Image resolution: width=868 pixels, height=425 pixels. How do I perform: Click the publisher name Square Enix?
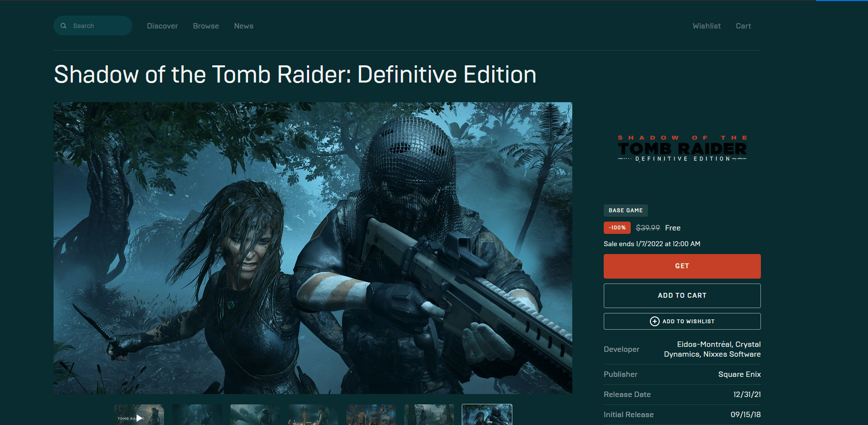click(739, 374)
